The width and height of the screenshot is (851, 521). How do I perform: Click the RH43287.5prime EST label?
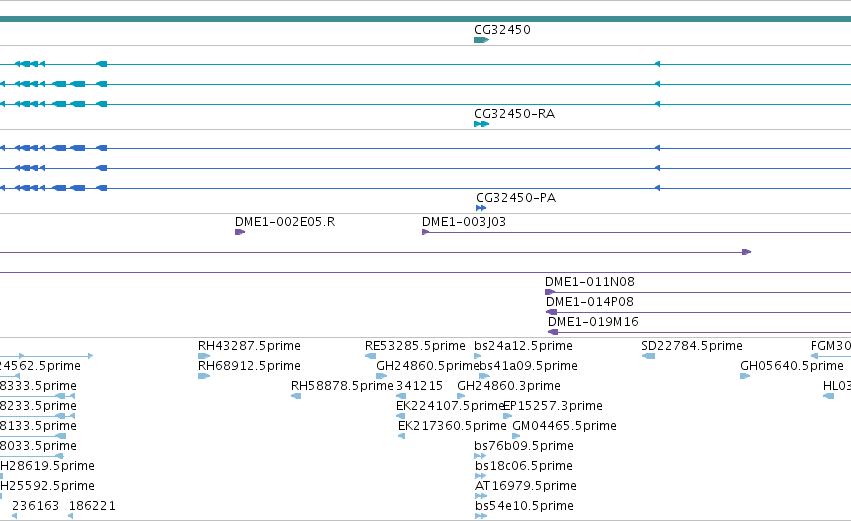click(249, 346)
